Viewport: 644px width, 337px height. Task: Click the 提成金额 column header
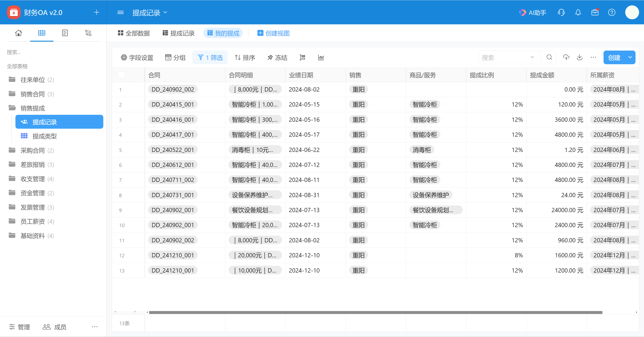(556, 75)
